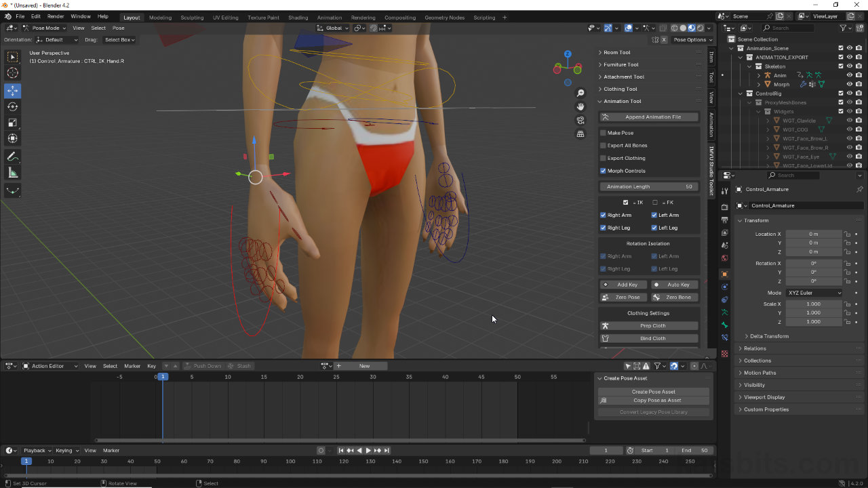Jump to the timeline start
The height and width of the screenshot is (488, 868).
pyautogui.click(x=341, y=451)
